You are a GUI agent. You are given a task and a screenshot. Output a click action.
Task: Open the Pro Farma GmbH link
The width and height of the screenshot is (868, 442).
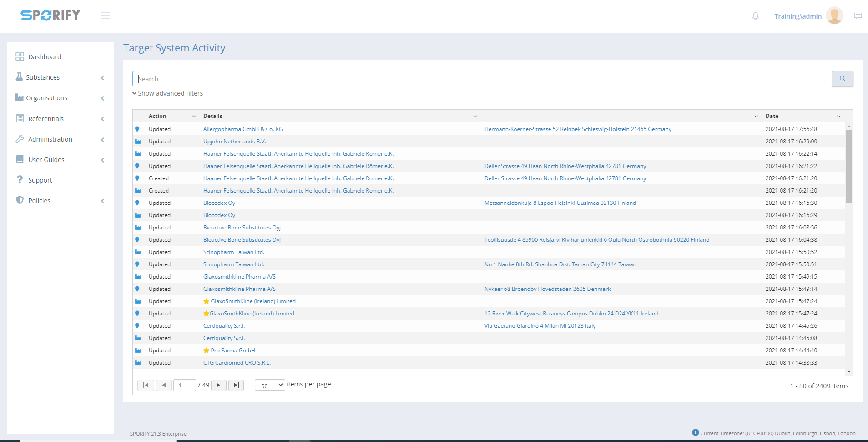pos(232,351)
